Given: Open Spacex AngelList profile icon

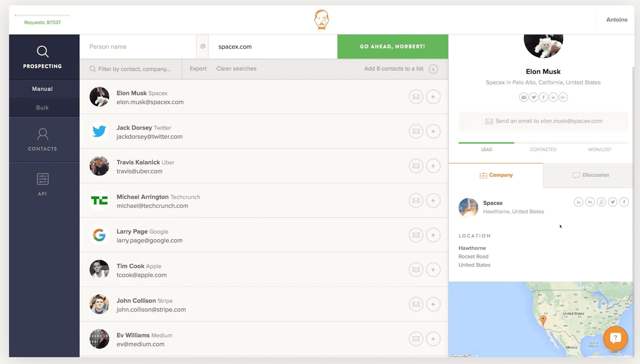Looking at the screenshot, I should tap(601, 202).
